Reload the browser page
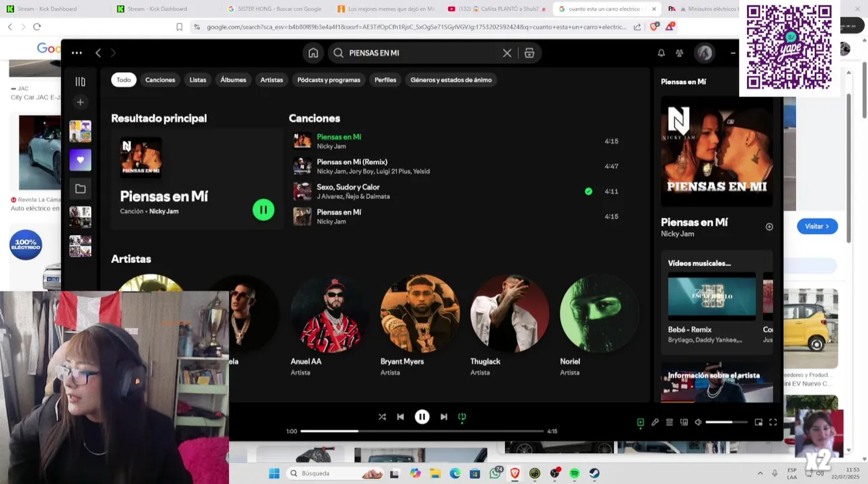The width and height of the screenshot is (868, 484). click(37, 27)
